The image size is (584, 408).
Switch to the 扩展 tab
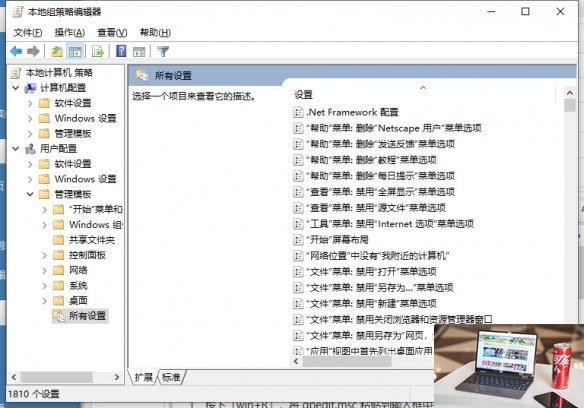(143, 377)
